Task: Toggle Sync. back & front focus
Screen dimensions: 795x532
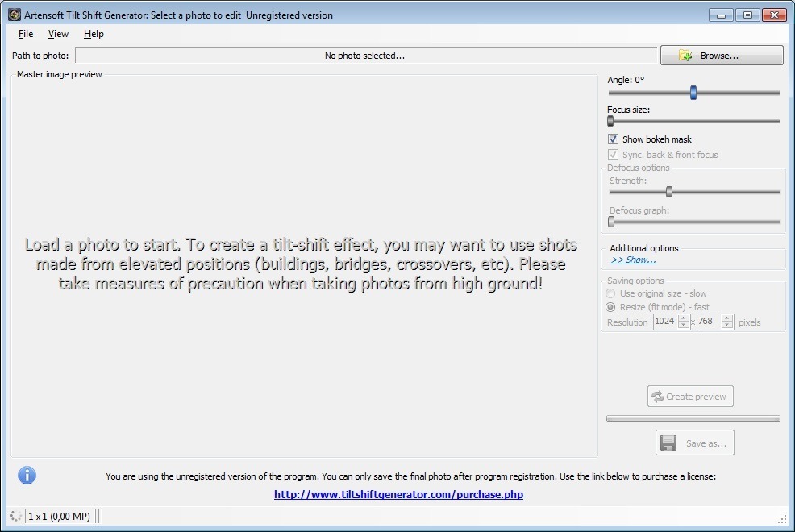Action: point(614,154)
